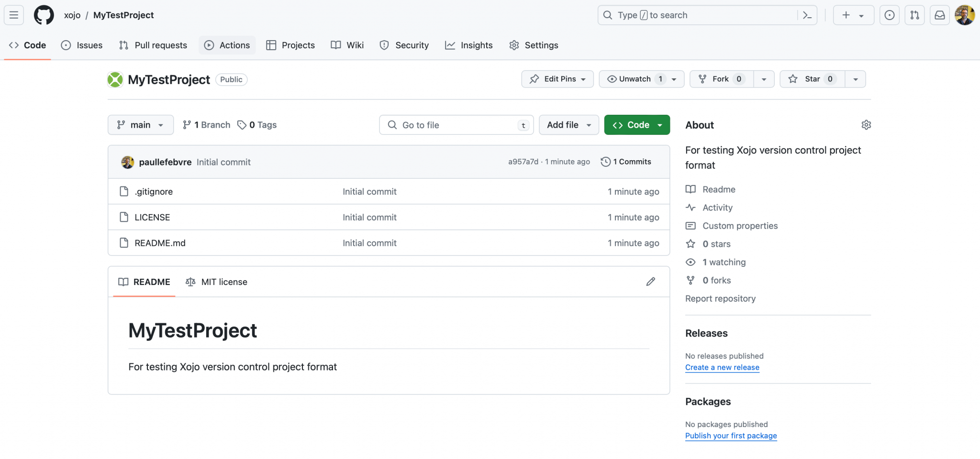The height and width of the screenshot is (459, 980).
Task: Open the README.md file
Action: (160, 243)
